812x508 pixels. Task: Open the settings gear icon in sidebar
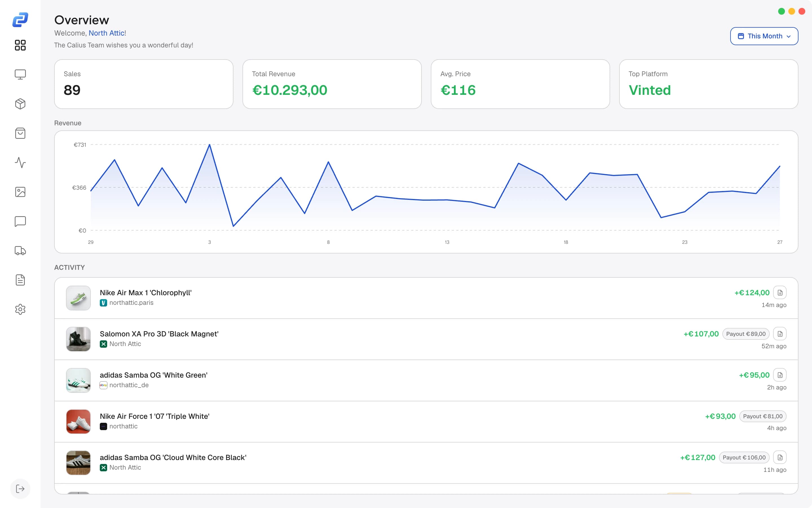[20, 309]
